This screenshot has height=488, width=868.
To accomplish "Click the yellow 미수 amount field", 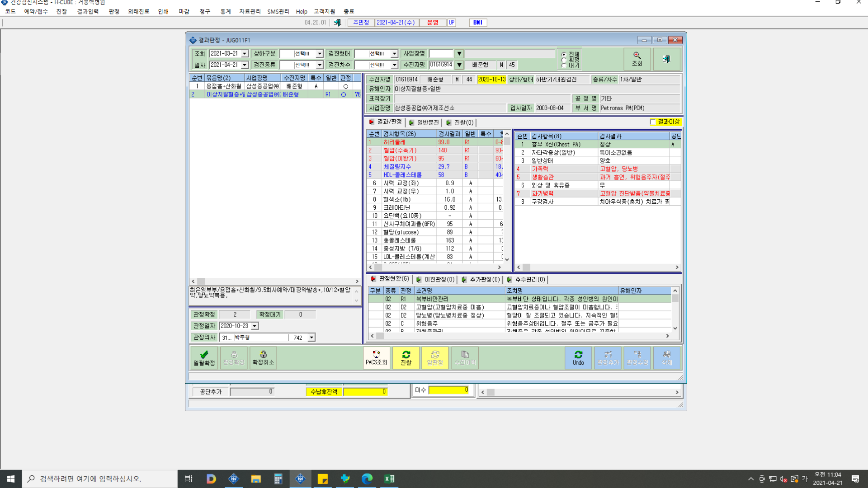I will point(448,390).
